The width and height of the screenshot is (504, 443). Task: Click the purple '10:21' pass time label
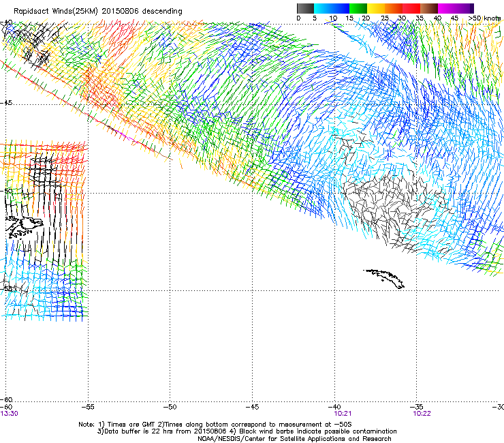point(343,414)
